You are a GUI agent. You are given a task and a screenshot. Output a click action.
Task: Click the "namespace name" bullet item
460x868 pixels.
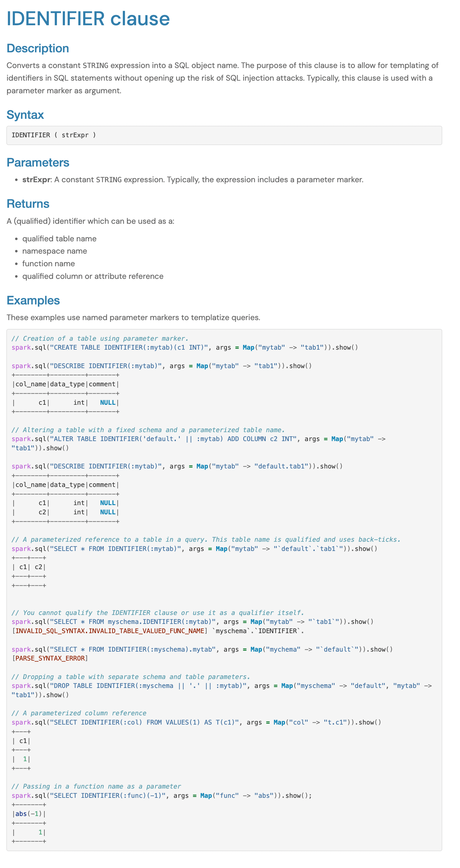(54, 251)
